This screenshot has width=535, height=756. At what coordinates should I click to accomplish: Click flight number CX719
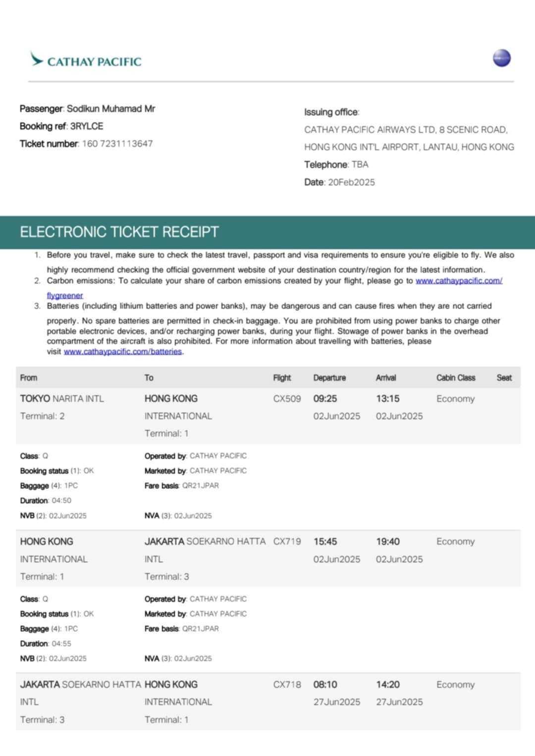click(x=287, y=541)
